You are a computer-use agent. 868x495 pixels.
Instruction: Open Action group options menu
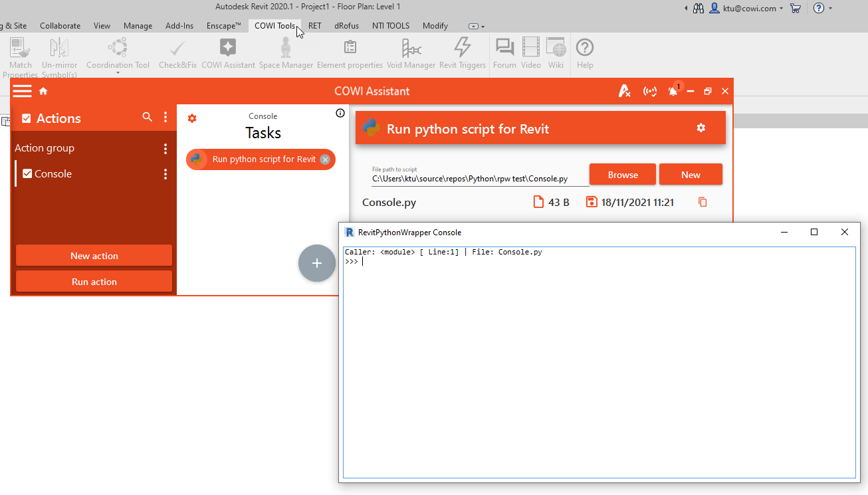point(165,149)
